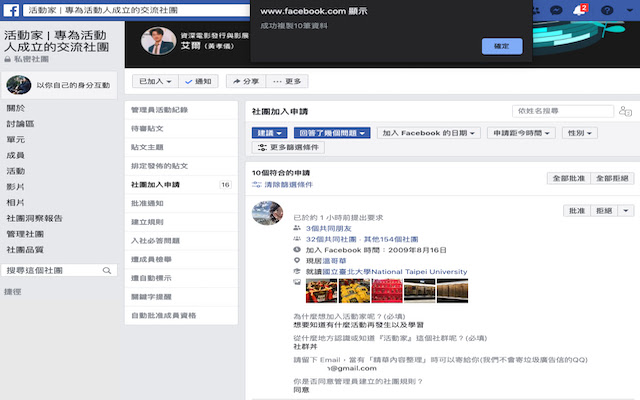This screenshot has height=400, width=640.
Task: Open 相片 in the left sidebar
Action: 16,202
